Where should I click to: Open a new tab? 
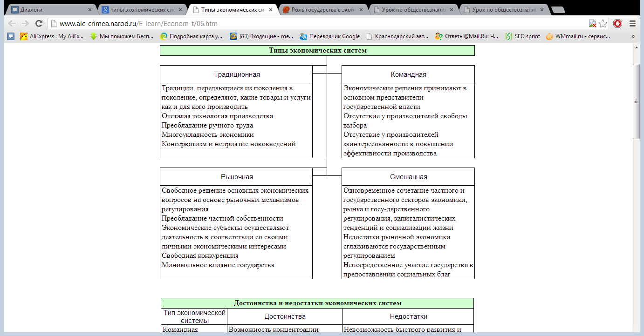click(558, 10)
